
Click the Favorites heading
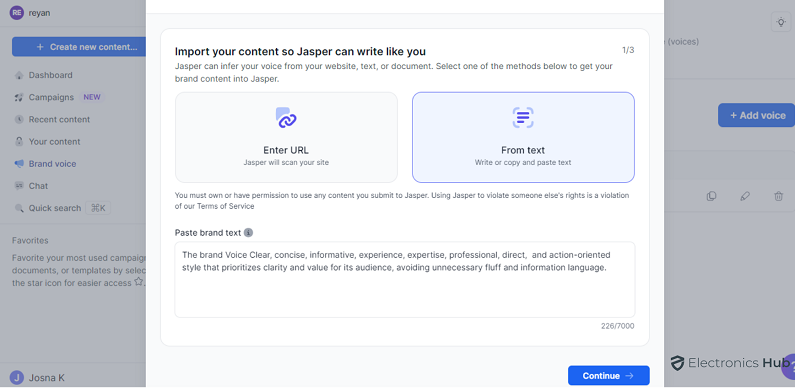click(30, 240)
